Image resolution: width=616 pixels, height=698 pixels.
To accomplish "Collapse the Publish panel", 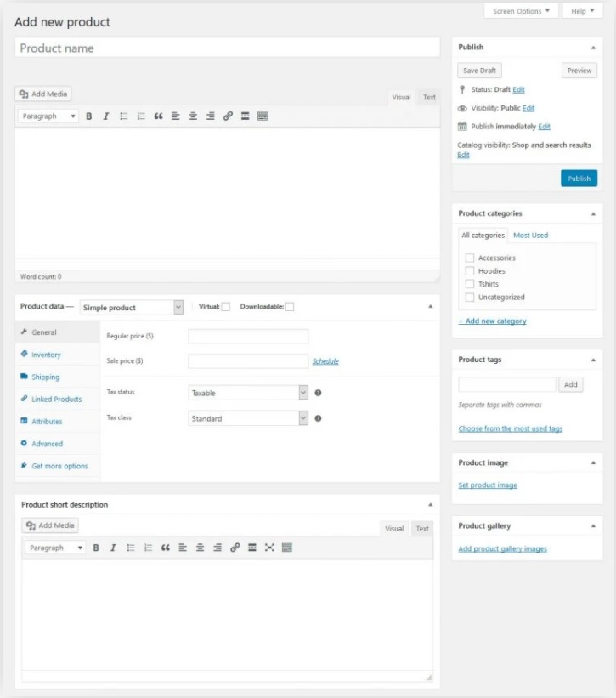I will pyautogui.click(x=593, y=48).
